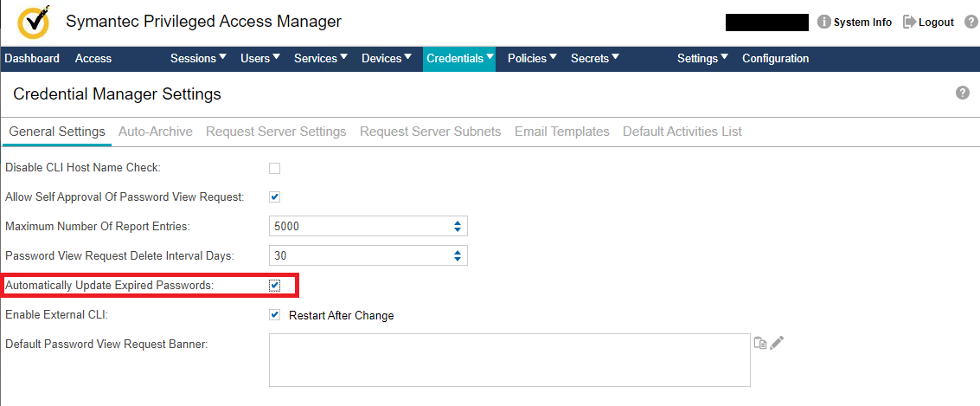Select the General Settings tab
Screen dimensions: 980x406
click(57, 132)
